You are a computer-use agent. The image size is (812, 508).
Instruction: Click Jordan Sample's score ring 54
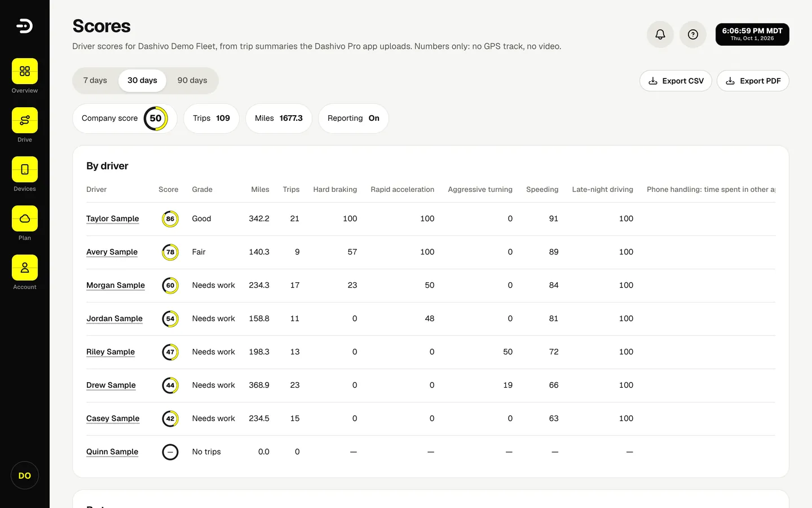[x=170, y=319]
